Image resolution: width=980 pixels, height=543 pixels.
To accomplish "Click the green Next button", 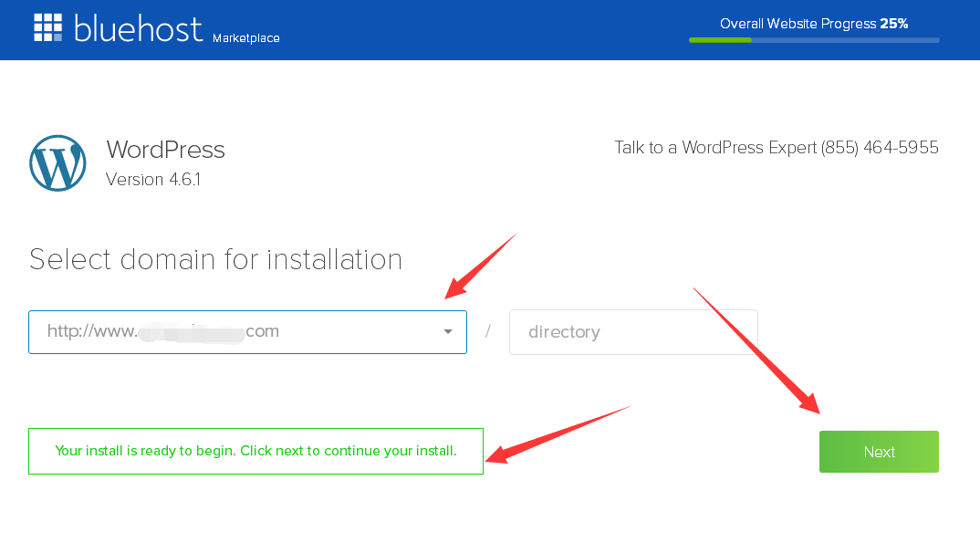I will point(879,452).
